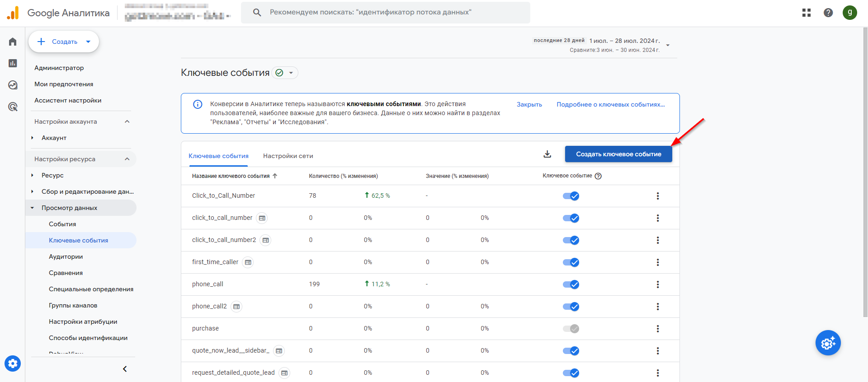Toggle key event switch for click_to_call_number2
This screenshot has width=868, height=382.
[x=571, y=240]
